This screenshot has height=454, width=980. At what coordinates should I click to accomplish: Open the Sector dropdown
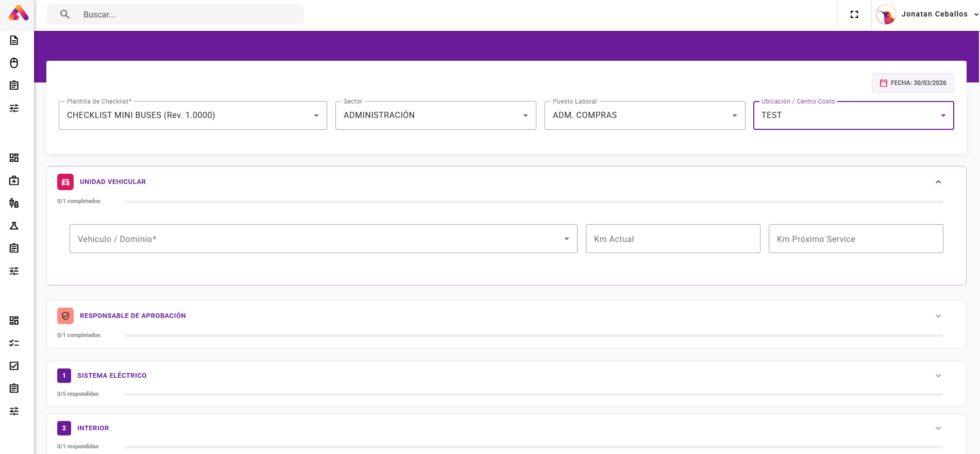pos(435,115)
